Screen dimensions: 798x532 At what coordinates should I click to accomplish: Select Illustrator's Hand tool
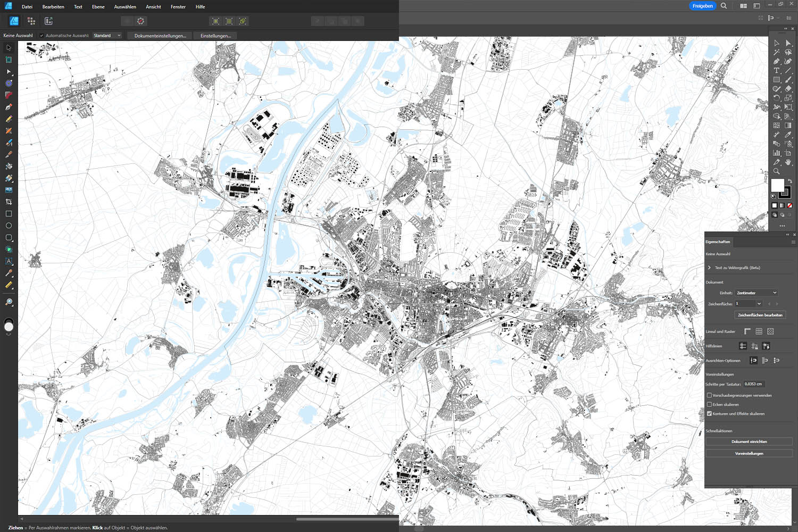point(788,162)
